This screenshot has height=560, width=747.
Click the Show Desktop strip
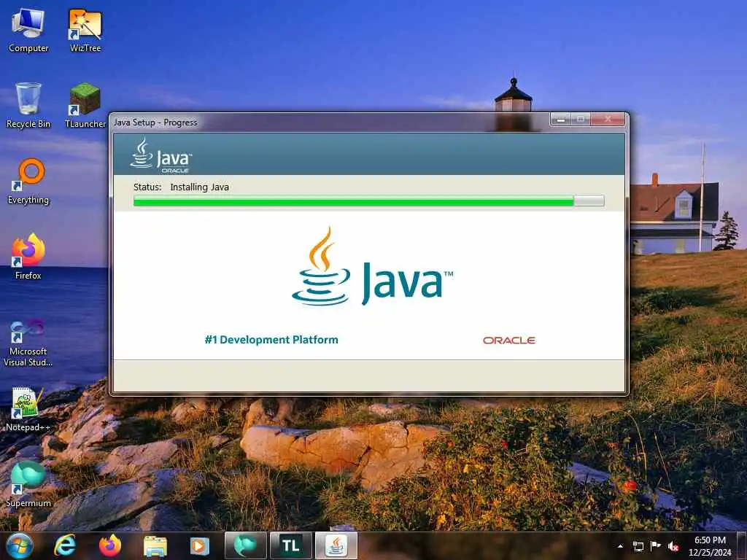coord(743,545)
